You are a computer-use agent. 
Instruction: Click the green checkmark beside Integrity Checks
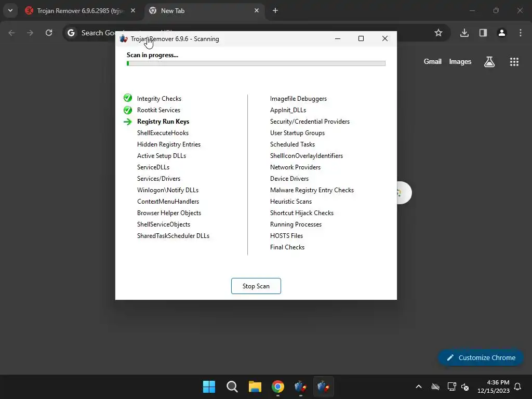coord(128,98)
